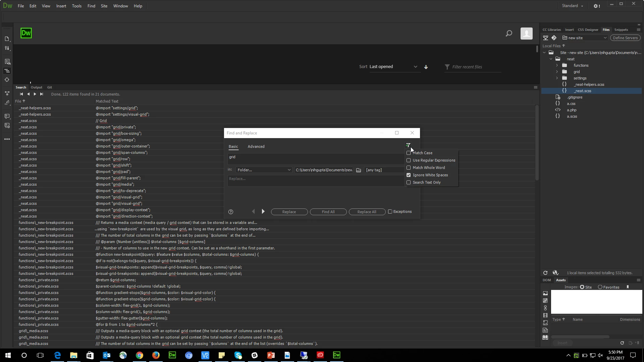Click Find Next play arrow in dialog

(x=263, y=212)
